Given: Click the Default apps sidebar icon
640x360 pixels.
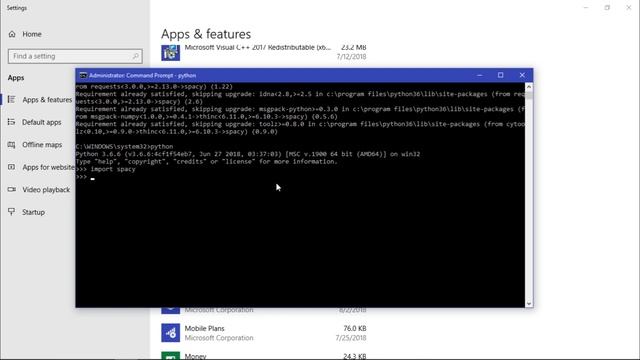Looking at the screenshot, I should point(11,122).
